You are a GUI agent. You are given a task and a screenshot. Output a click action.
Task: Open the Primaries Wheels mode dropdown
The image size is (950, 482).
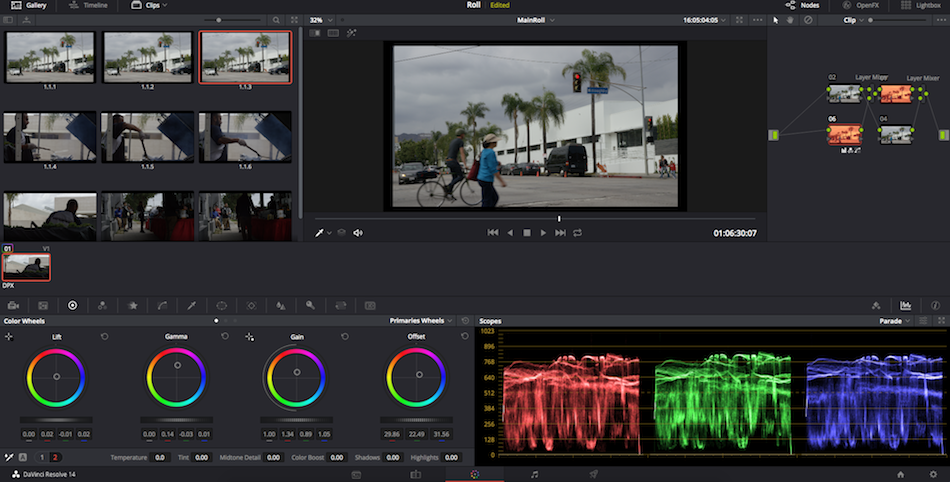pos(420,321)
